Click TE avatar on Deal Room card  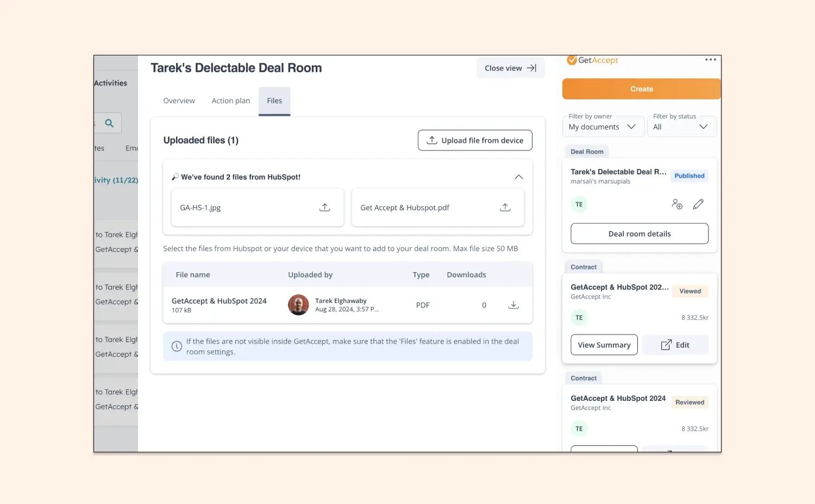(579, 205)
